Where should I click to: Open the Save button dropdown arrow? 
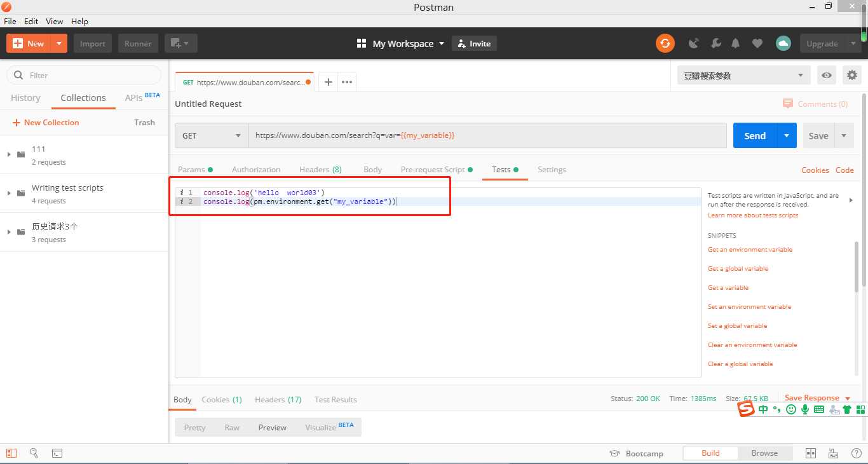[x=844, y=135]
